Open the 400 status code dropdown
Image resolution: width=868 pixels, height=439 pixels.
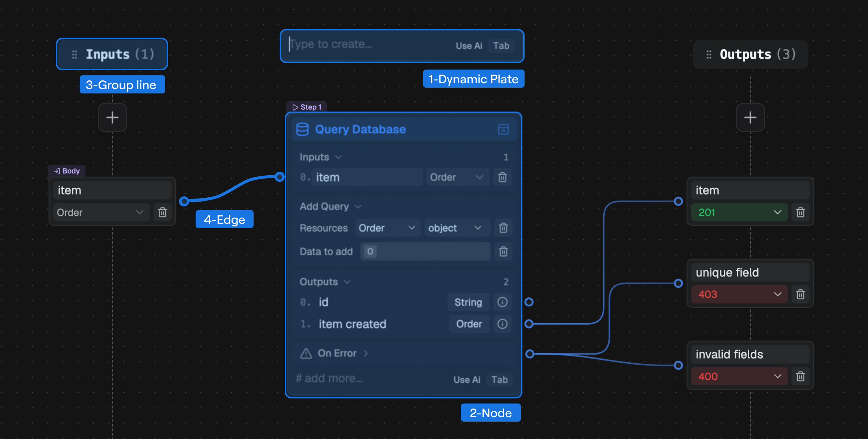739,376
